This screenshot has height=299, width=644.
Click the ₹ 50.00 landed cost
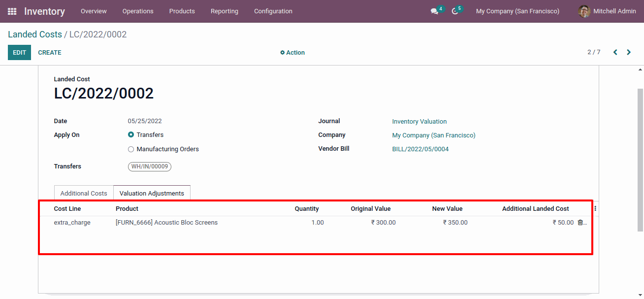[563, 223]
